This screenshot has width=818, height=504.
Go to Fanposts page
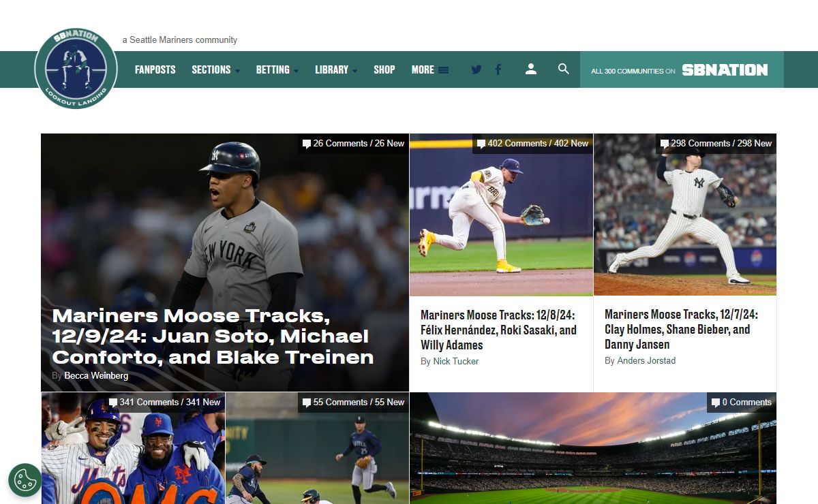[x=155, y=69]
